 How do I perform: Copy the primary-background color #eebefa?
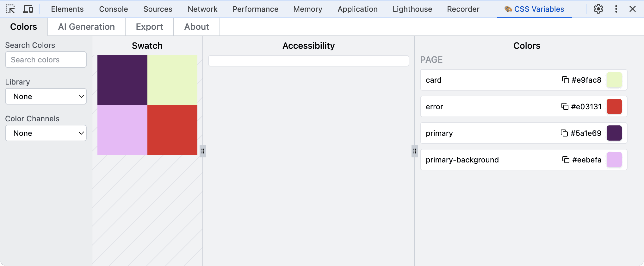[x=566, y=160]
